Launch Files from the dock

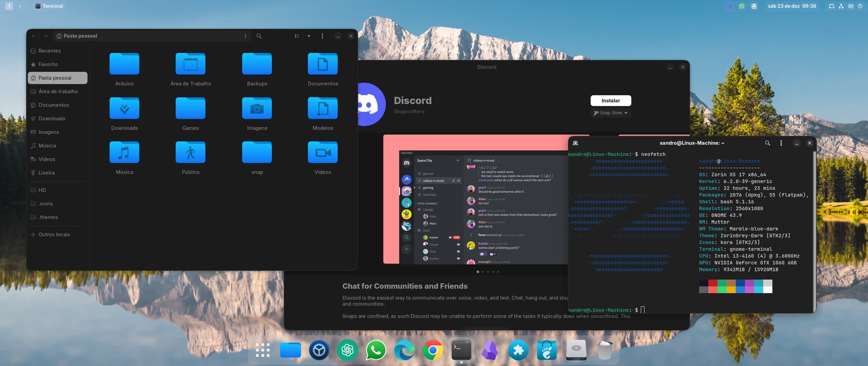click(291, 350)
